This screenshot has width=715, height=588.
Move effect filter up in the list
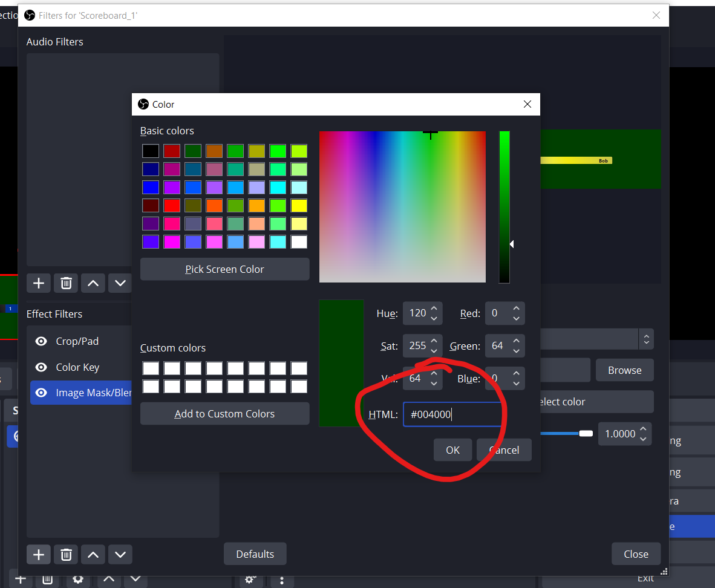point(93,554)
